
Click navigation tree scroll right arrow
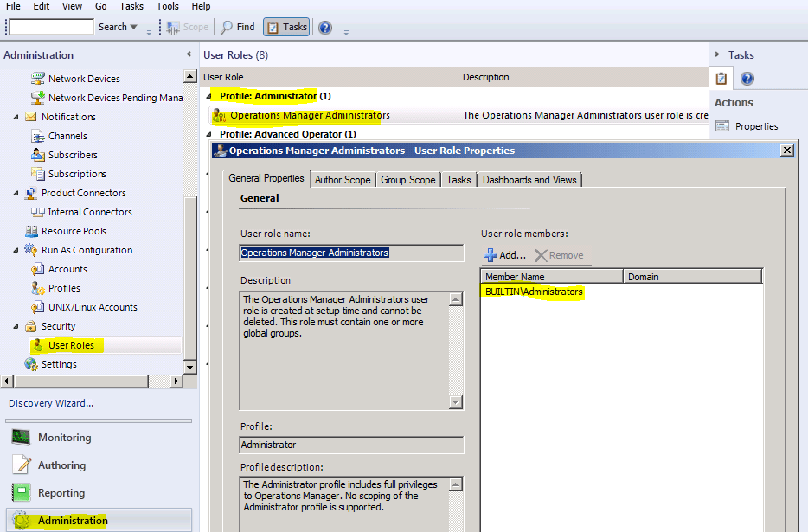pos(176,381)
